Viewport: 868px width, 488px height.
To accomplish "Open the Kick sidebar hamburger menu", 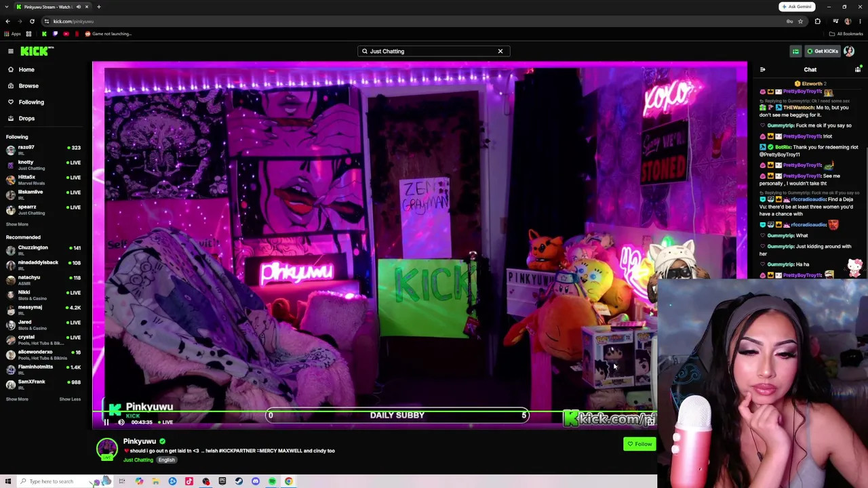I will click(x=10, y=51).
